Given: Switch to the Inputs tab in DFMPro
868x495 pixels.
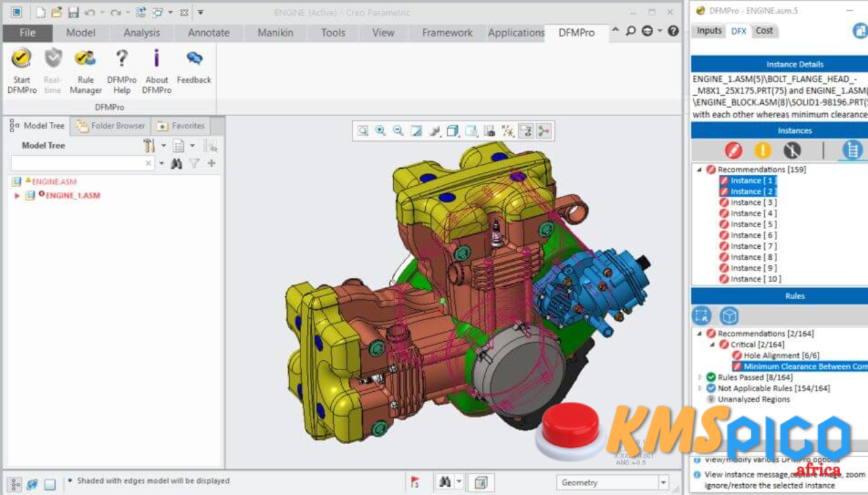Looking at the screenshot, I should click(709, 31).
